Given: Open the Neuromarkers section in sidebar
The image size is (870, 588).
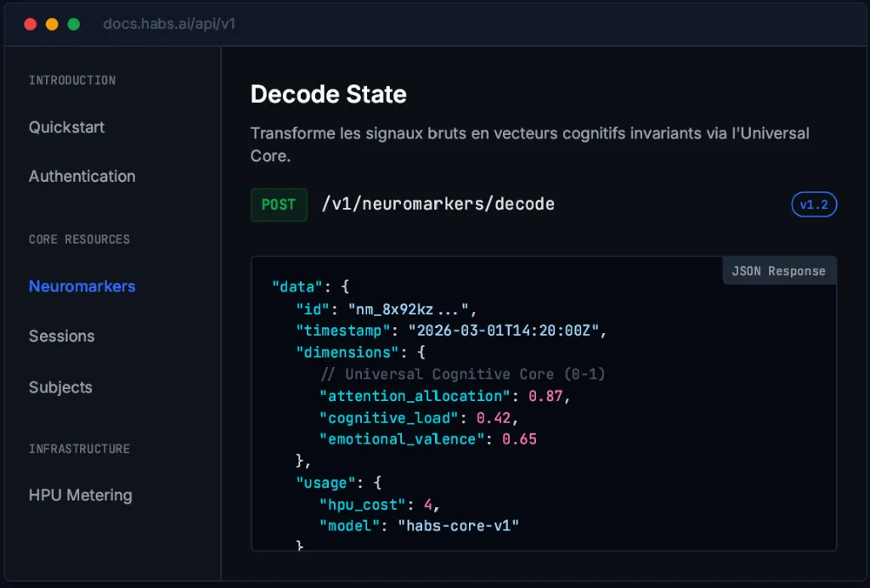Looking at the screenshot, I should click(x=82, y=286).
